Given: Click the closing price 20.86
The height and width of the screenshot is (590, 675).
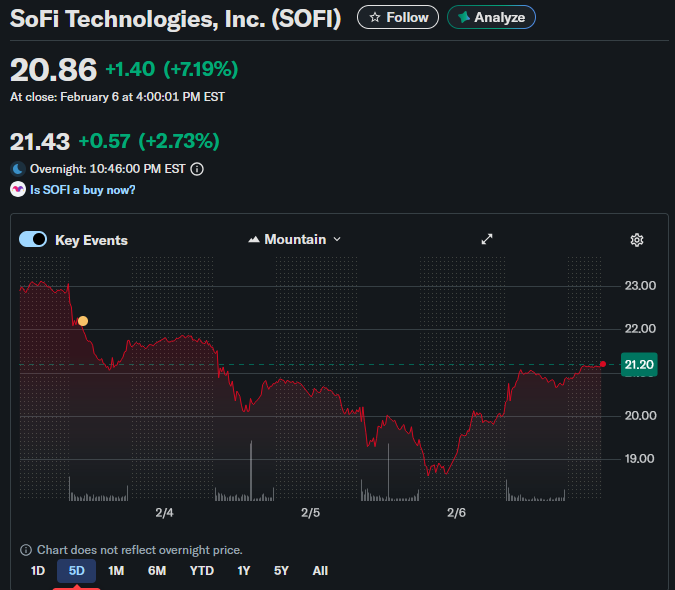Looking at the screenshot, I should (53, 70).
